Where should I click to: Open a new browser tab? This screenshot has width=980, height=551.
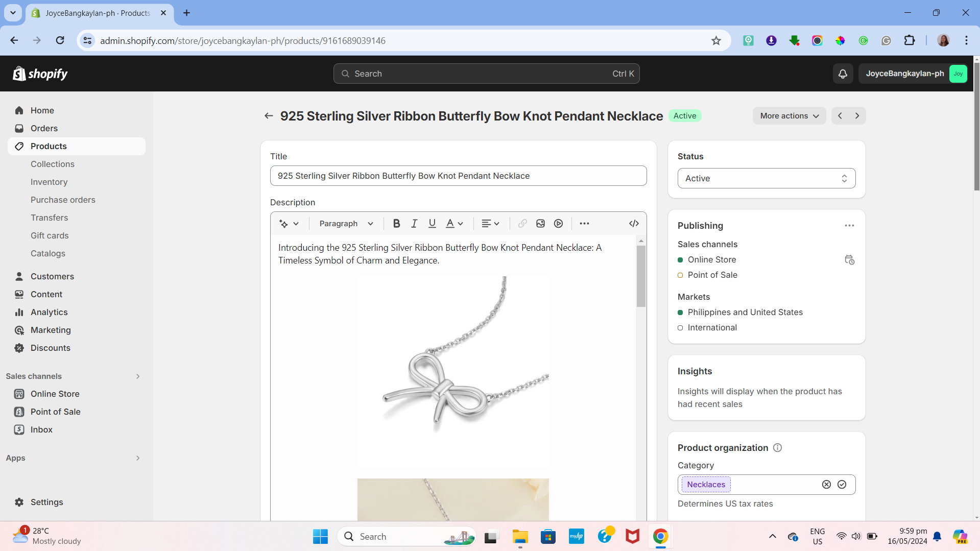(186, 13)
